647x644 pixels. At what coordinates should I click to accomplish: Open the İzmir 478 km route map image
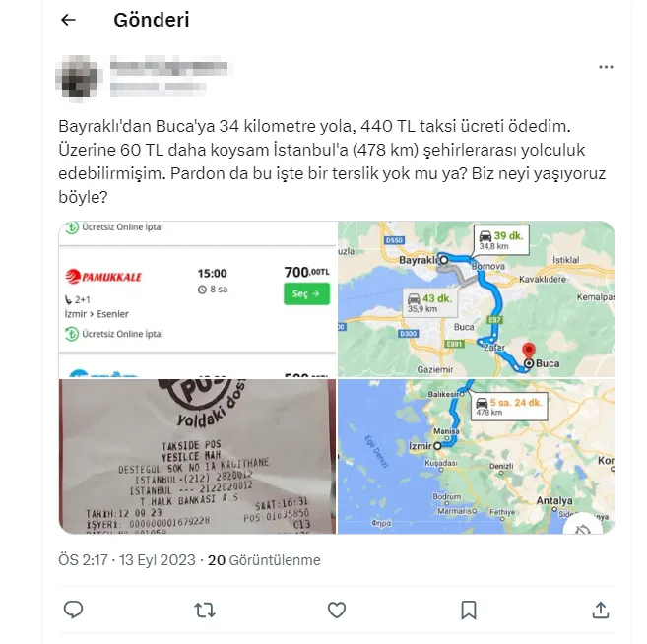coord(477,456)
